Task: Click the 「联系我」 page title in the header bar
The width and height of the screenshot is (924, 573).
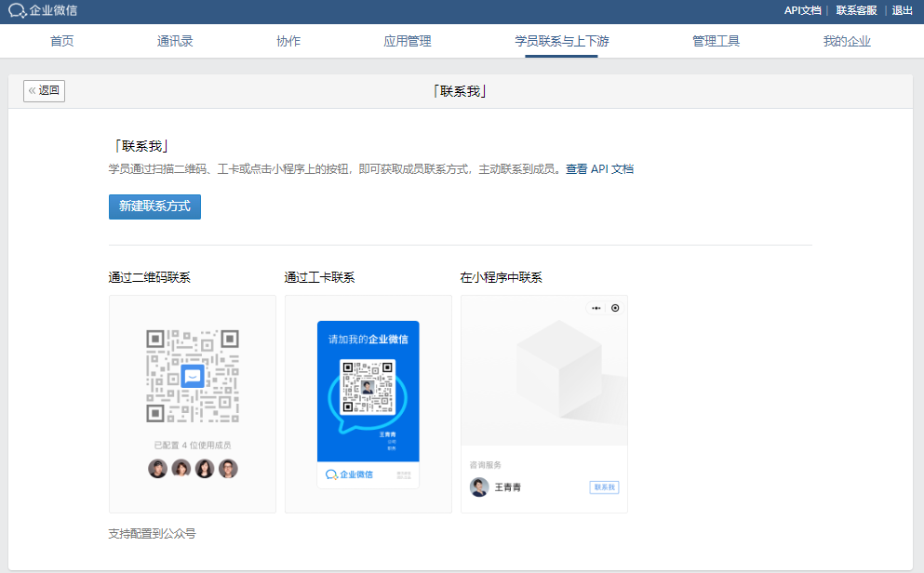Action: [460, 91]
